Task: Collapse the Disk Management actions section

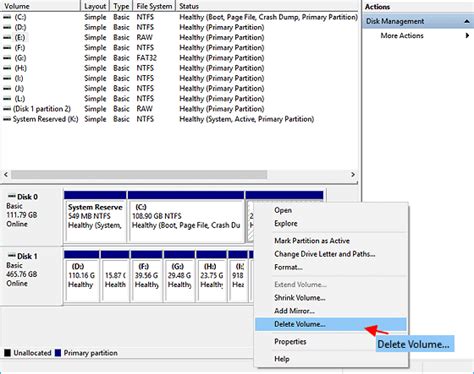Action: coord(467,21)
